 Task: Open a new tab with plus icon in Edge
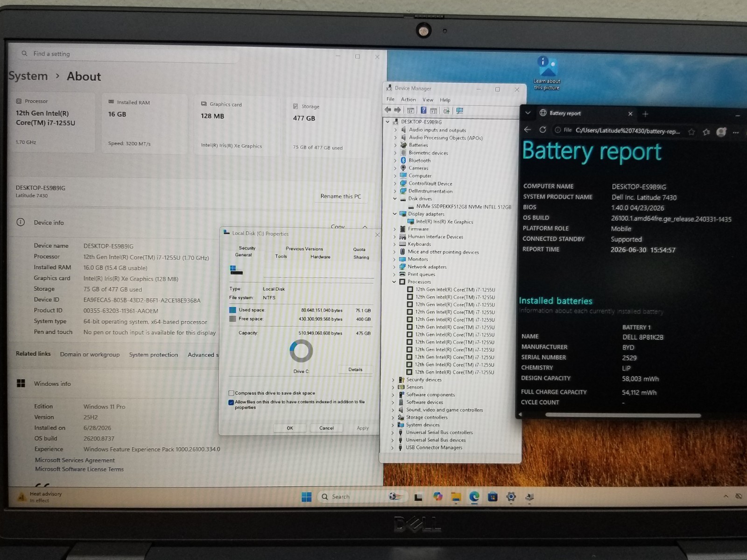tap(645, 114)
